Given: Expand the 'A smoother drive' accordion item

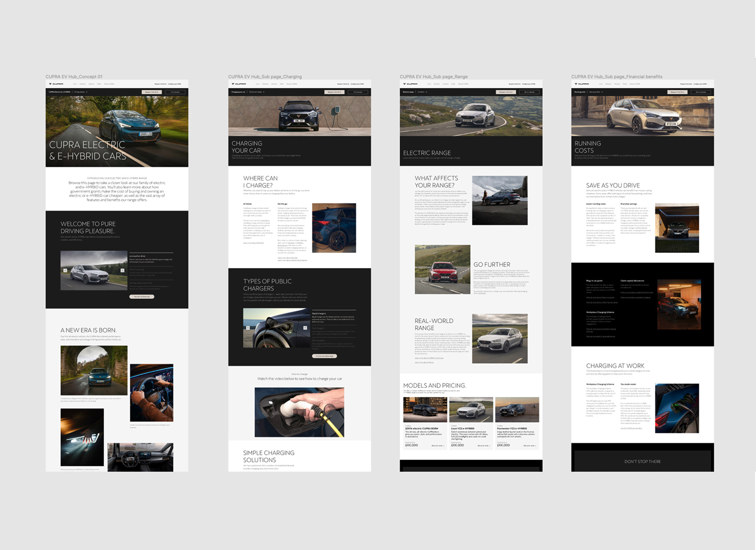Looking at the screenshot, I should pos(151,259).
